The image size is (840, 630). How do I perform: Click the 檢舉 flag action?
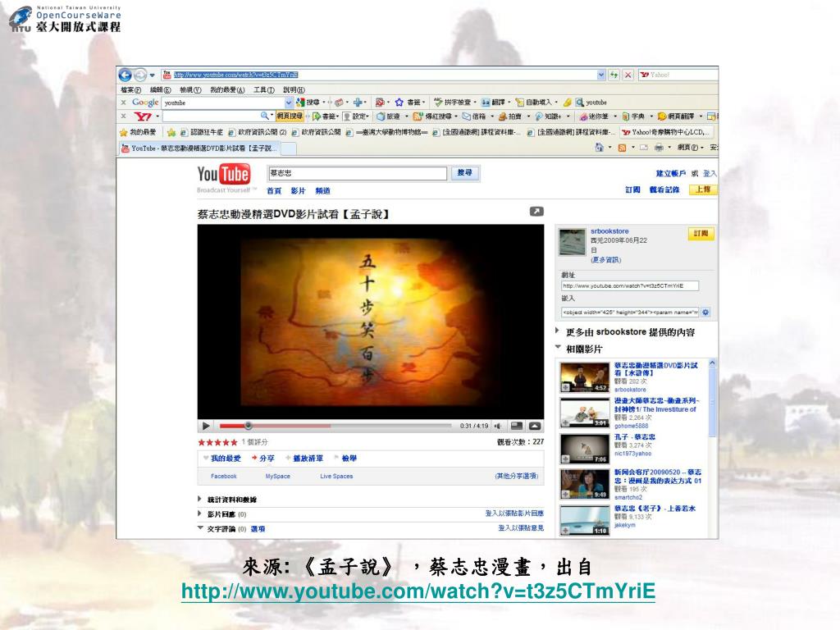pyautogui.click(x=345, y=459)
